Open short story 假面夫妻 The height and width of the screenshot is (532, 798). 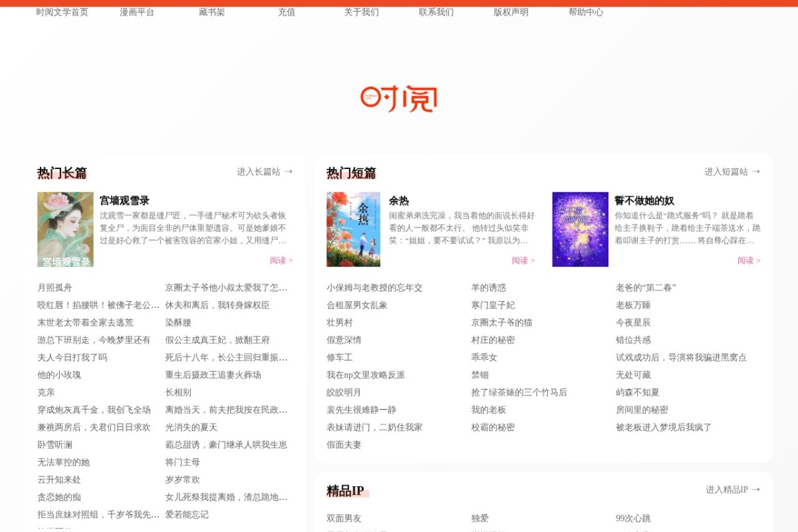pos(344,445)
